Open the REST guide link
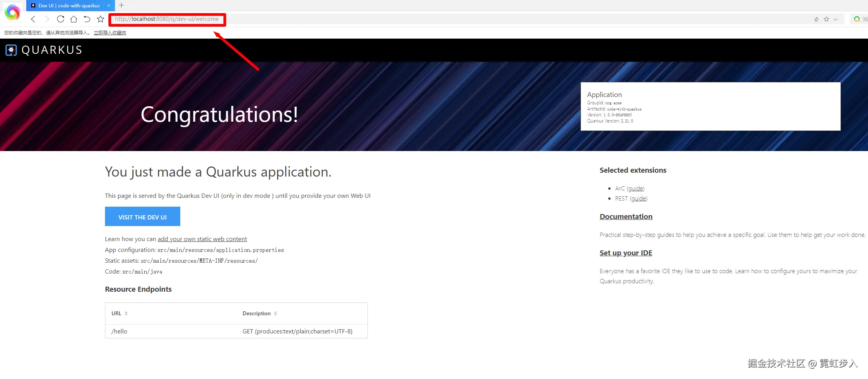 click(639, 199)
